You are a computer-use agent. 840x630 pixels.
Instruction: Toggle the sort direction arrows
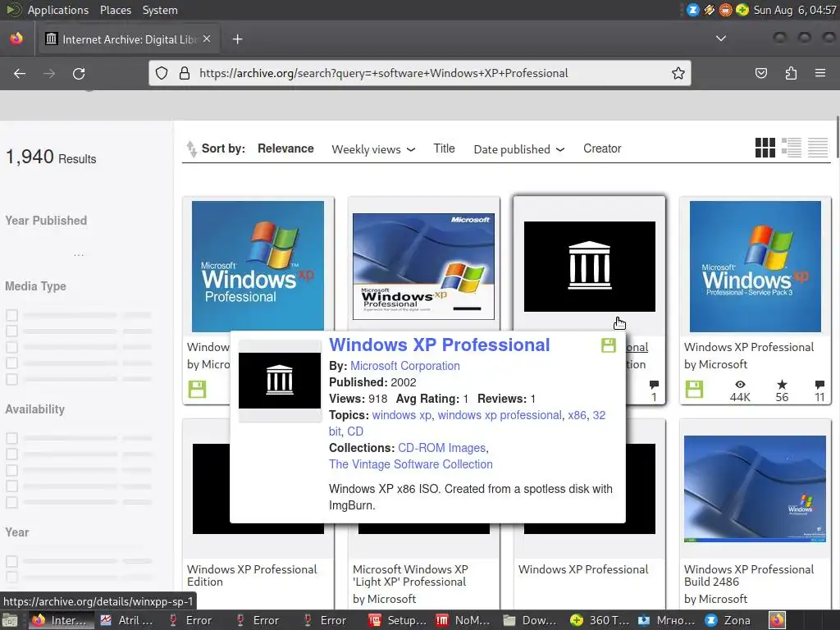click(x=191, y=149)
